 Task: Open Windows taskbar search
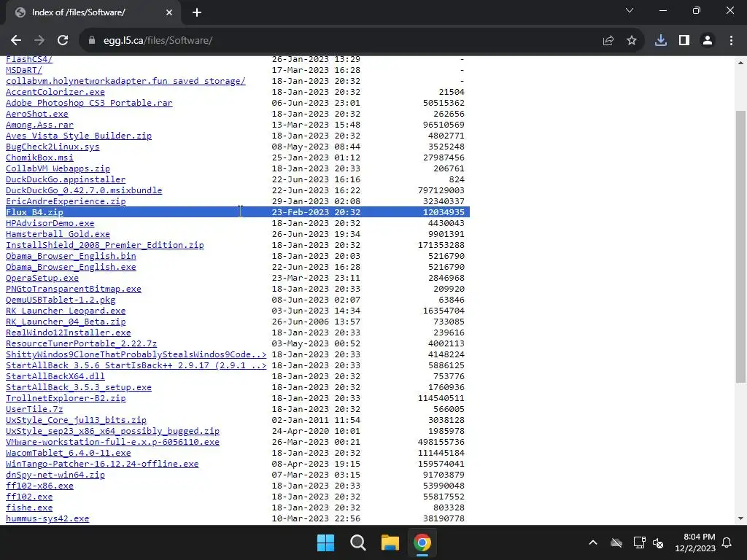coord(357,542)
